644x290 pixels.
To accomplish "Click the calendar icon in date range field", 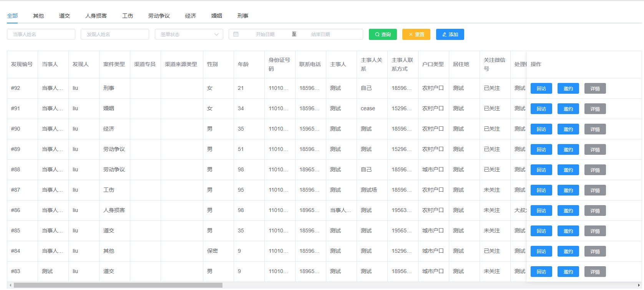I will [236, 34].
